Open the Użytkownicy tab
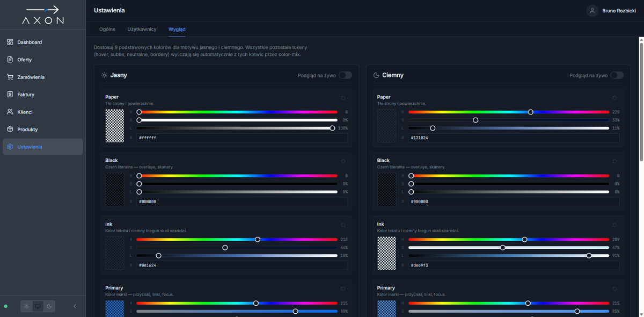 (x=142, y=29)
